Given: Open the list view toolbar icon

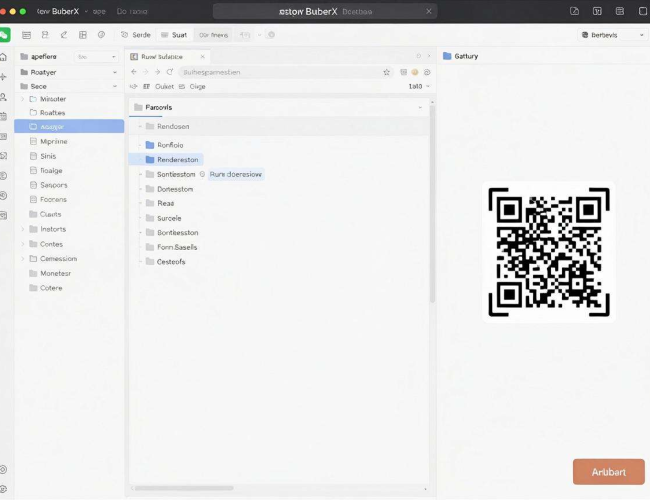Looking at the screenshot, I should pos(27,35).
